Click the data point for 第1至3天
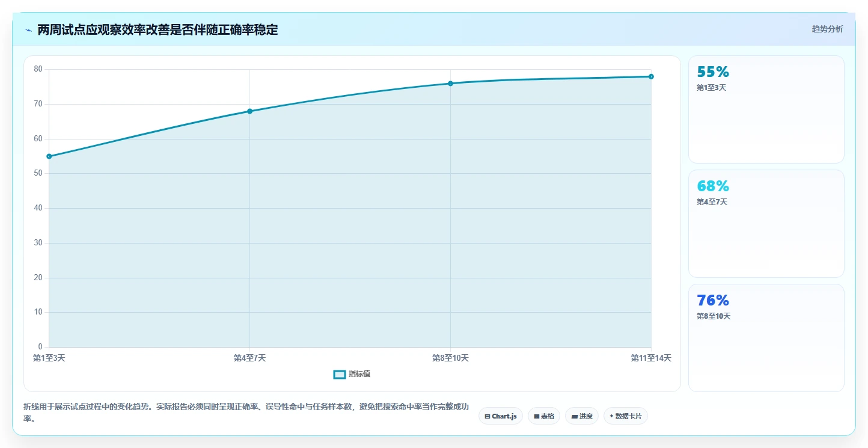This screenshot has height=448, width=868. (x=49, y=156)
